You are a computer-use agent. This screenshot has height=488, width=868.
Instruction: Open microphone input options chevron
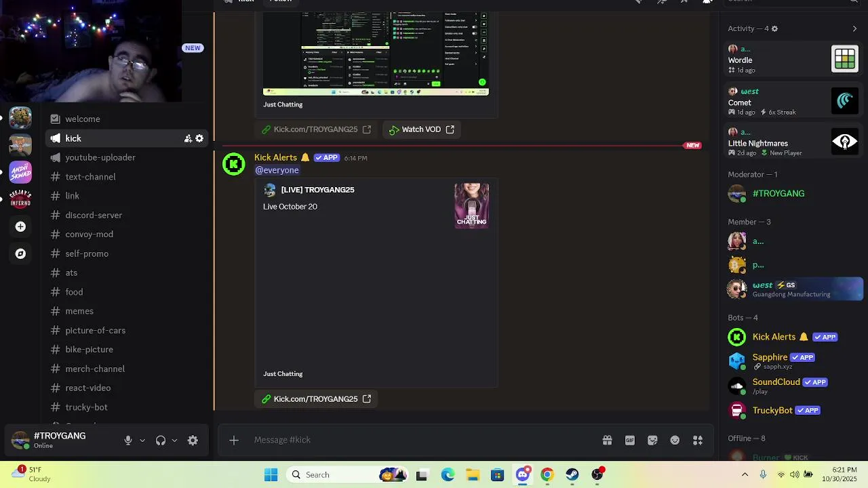pos(142,441)
